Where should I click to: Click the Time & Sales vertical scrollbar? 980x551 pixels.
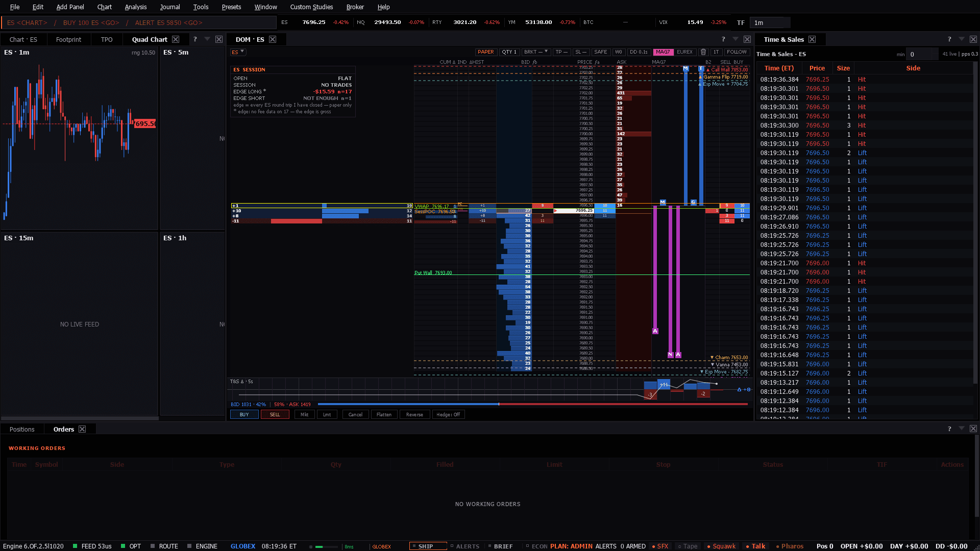975,222
